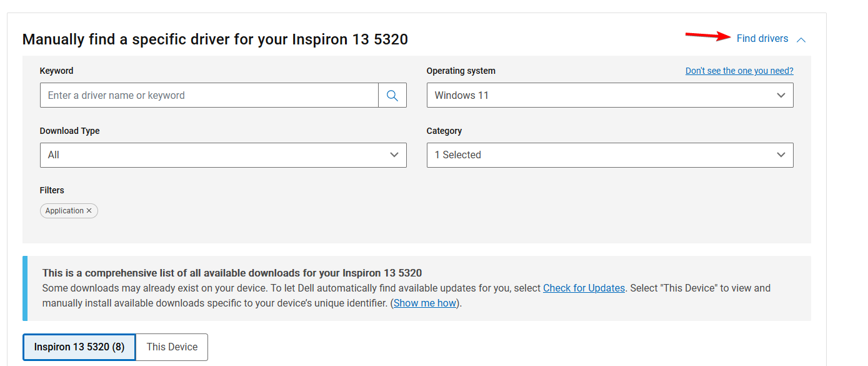This screenshot has width=868, height=366.
Task: Open the dropdown showing Windows 11
Action: tap(600, 95)
